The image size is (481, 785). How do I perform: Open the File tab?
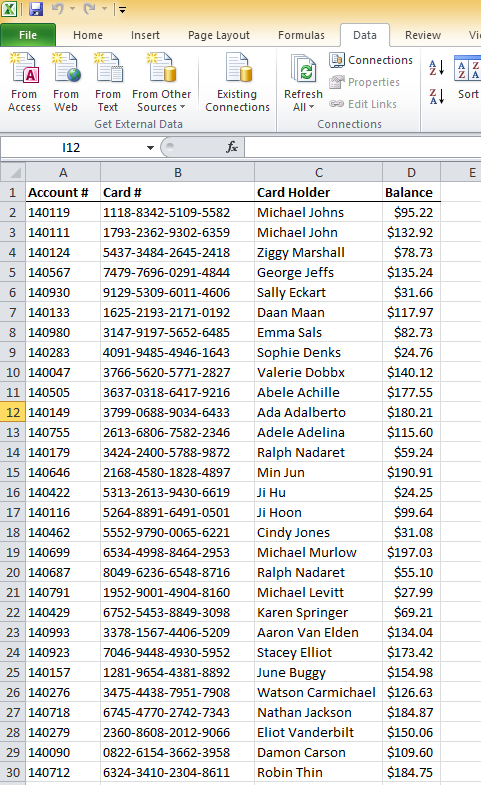click(28, 35)
